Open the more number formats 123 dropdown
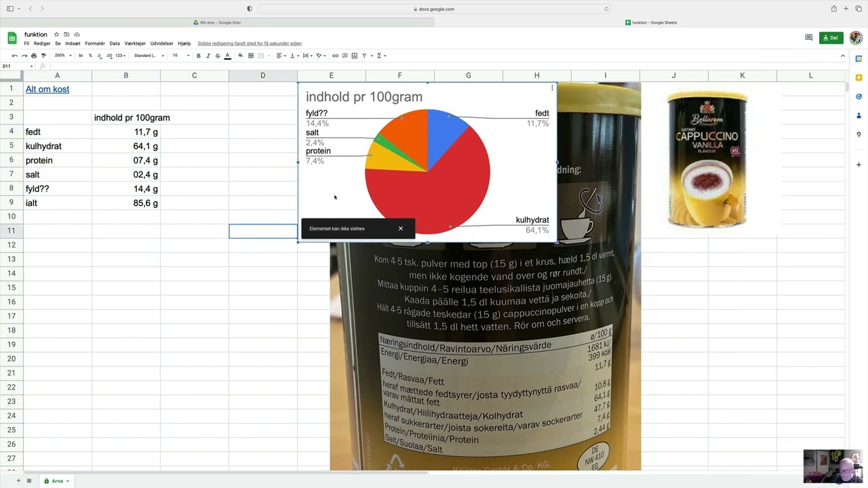Viewport: 868px width, 488px height. pyautogui.click(x=121, y=56)
